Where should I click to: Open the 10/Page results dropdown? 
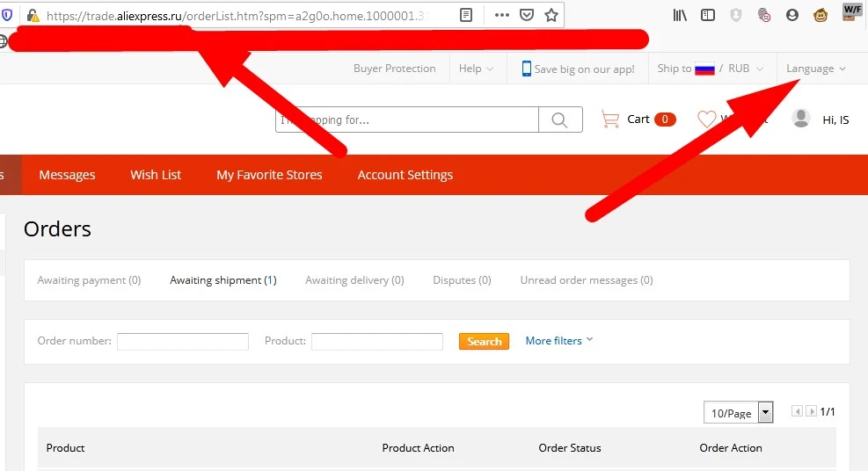click(738, 412)
